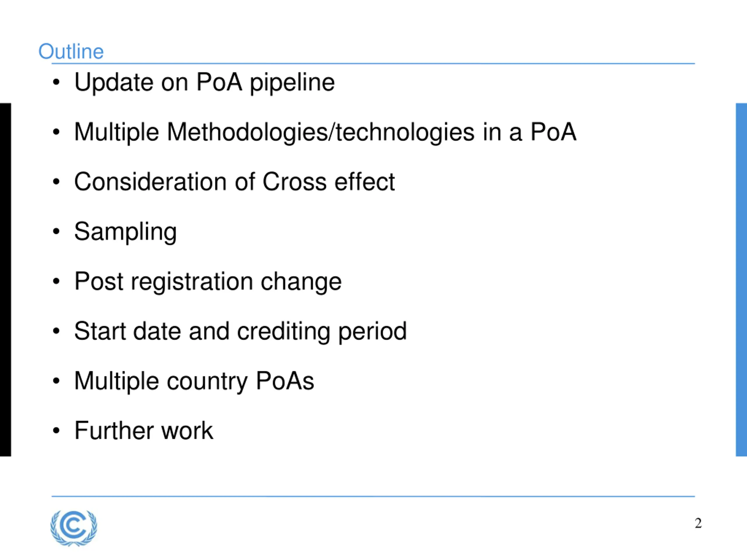Click the blue vertical bar on right edge

pos(741,280)
